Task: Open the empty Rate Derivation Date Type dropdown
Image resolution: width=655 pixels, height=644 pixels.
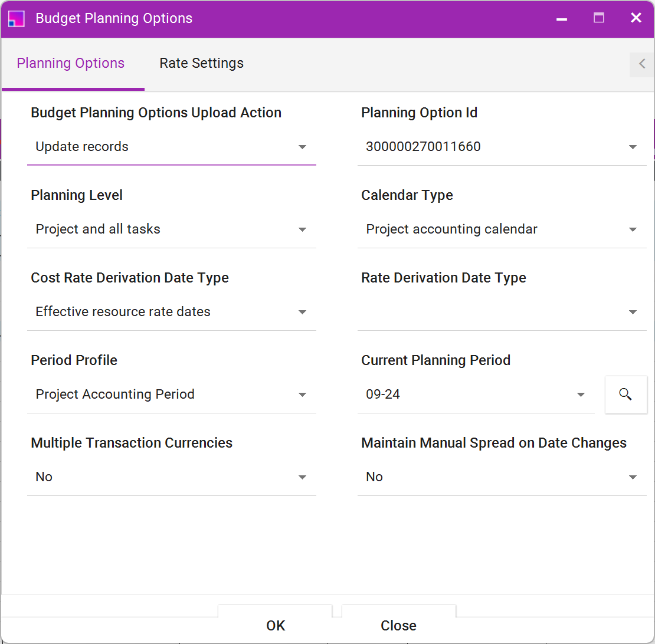Action: [633, 312]
